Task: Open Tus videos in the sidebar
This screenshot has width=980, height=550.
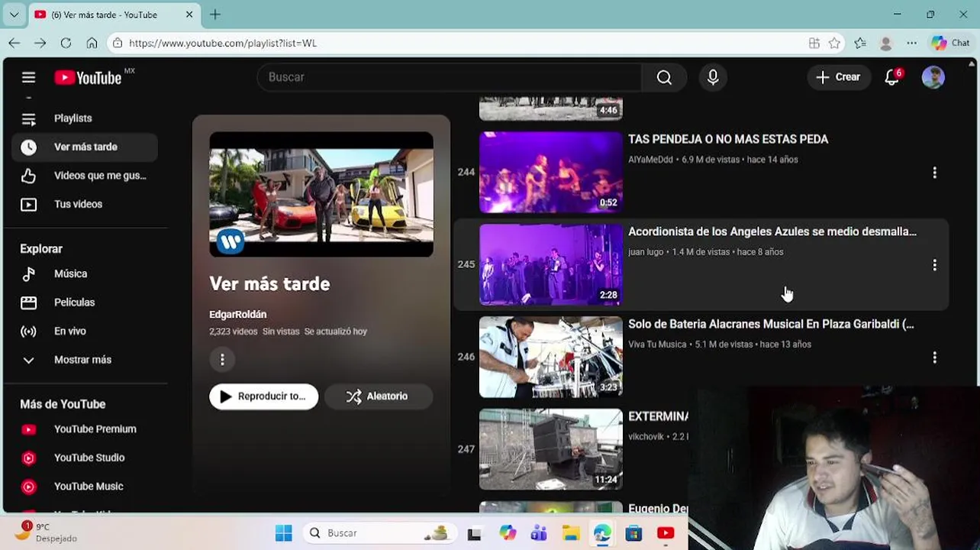Action: tap(84, 204)
